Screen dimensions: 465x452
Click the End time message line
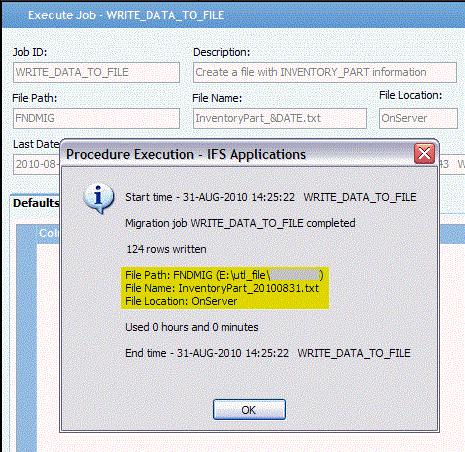[268, 353]
